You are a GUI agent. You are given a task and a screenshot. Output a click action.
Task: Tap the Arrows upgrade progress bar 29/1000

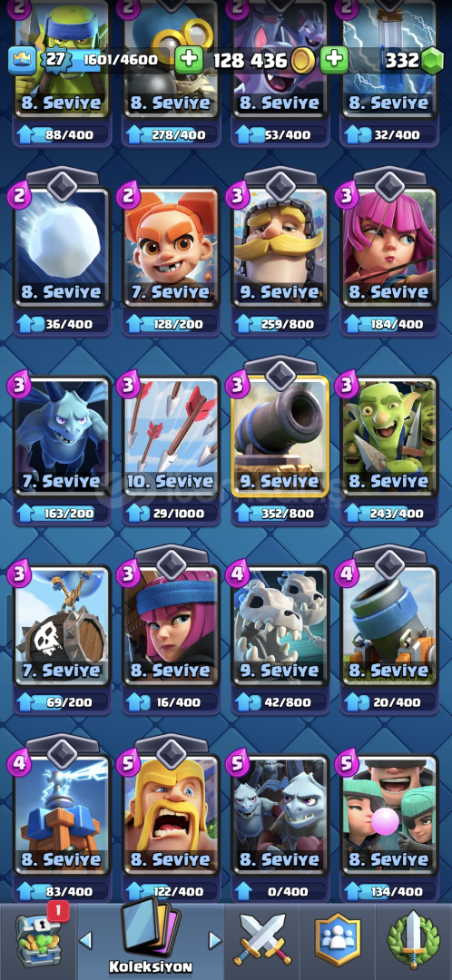point(172,514)
